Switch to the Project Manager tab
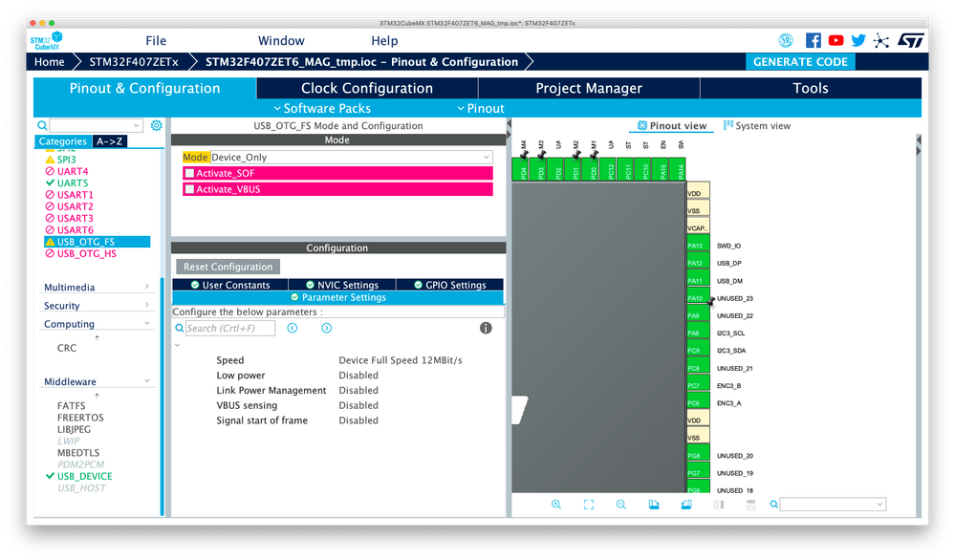Viewport: 955px width, 560px height. pyautogui.click(x=589, y=88)
